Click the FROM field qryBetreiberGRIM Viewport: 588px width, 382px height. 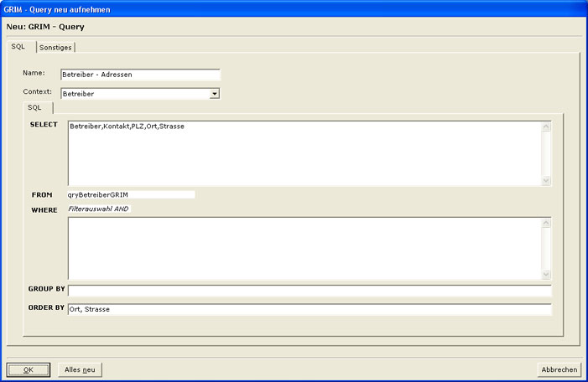click(x=130, y=194)
